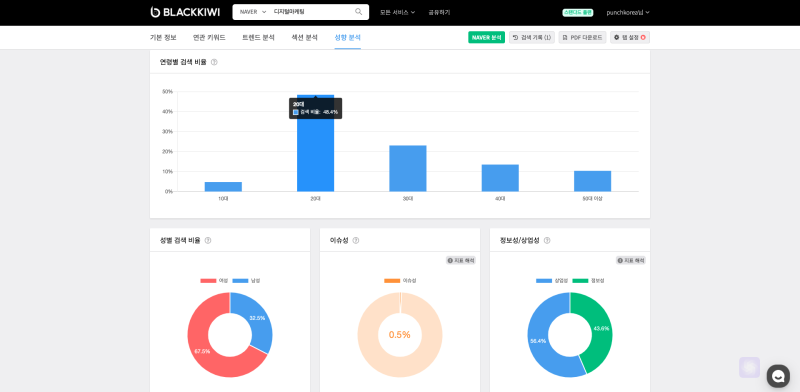The height and width of the screenshot is (392, 800).
Task: Click the 67.5% red donut segment
Action: pos(202,351)
